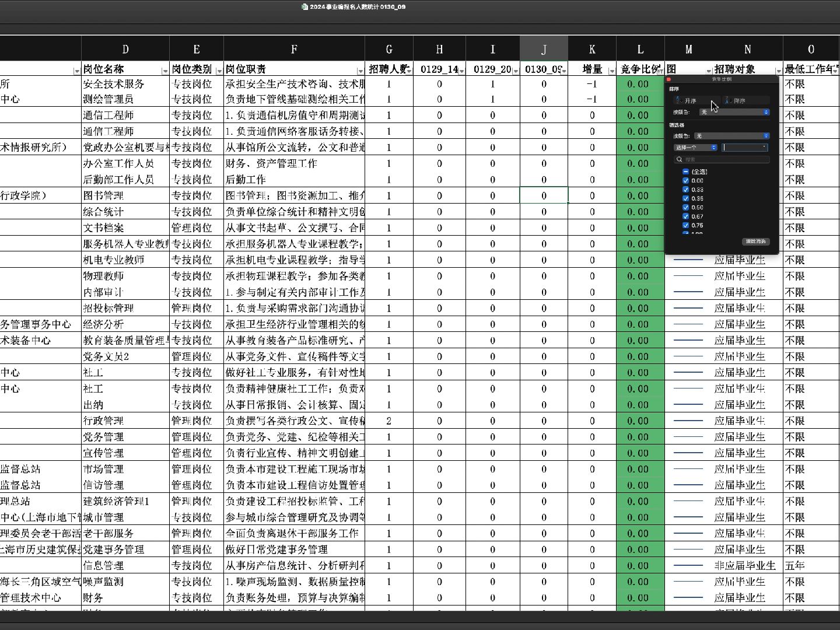The height and width of the screenshot is (630, 840).
Task: Click the 非应届毕业生 cell
Action: point(748,565)
